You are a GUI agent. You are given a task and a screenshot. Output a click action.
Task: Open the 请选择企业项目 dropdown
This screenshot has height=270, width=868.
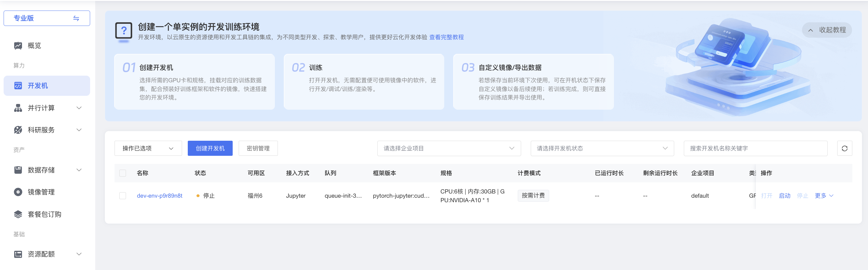(449, 148)
